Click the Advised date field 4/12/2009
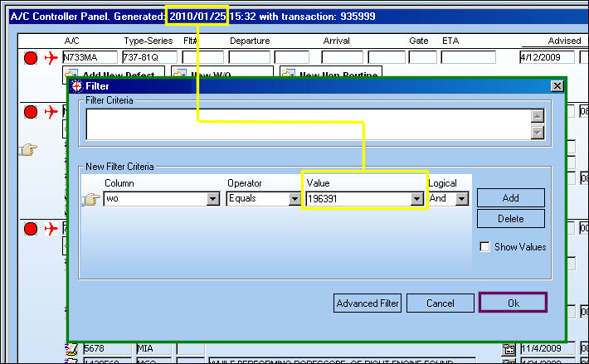Viewport: 589px width, 364px height. [548, 57]
